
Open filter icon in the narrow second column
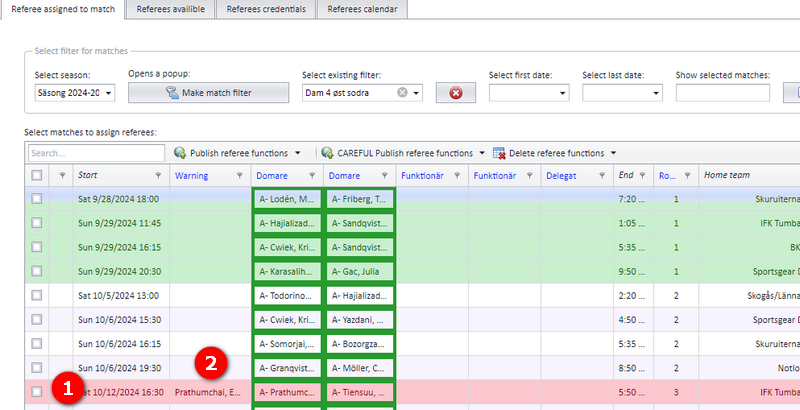click(62, 175)
